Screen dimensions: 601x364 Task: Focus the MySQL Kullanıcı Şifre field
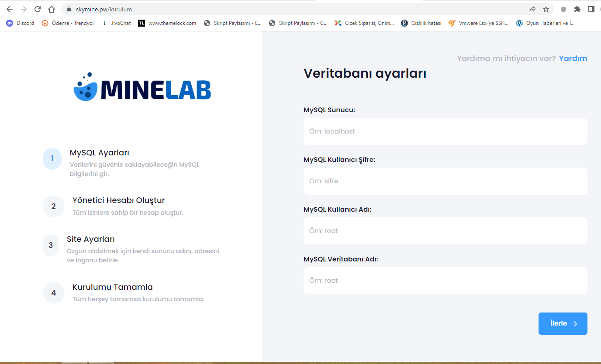tap(446, 181)
